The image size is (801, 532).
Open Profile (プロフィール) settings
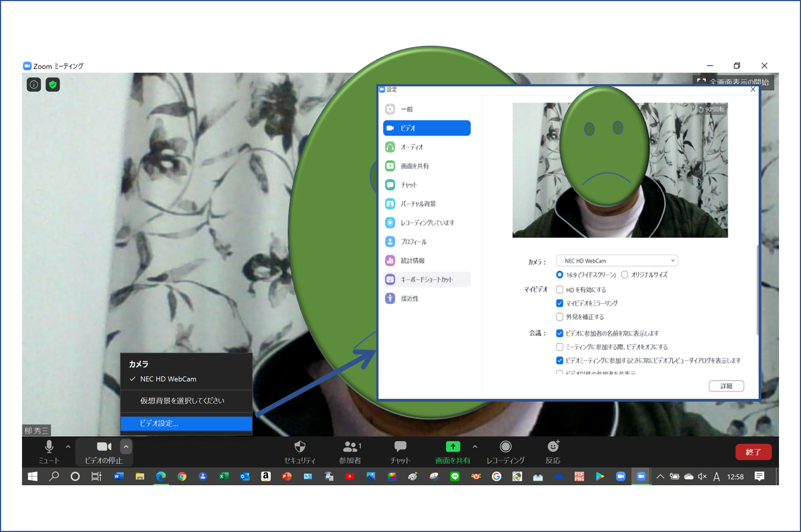(x=427, y=242)
